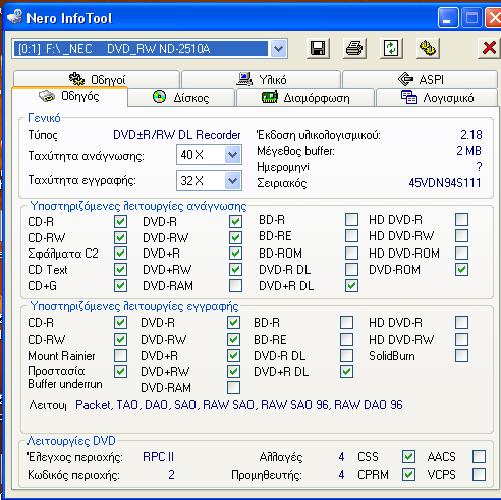
Task: Switch to the Υλικό tab
Action: (261, 79)
